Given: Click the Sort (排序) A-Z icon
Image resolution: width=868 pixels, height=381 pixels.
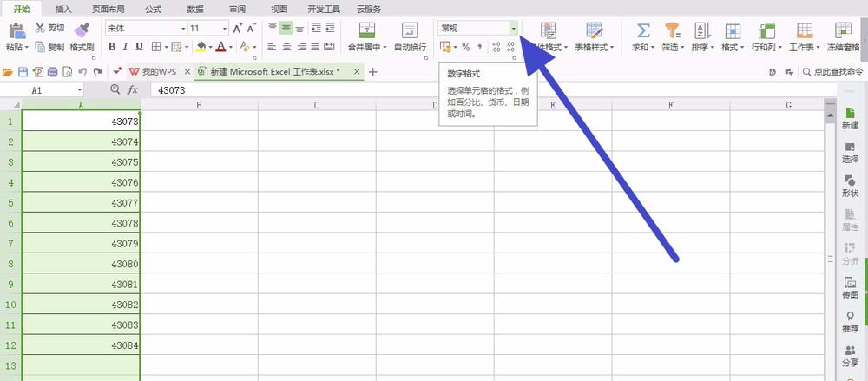Looking at the screenshot, I should [702, 30].
